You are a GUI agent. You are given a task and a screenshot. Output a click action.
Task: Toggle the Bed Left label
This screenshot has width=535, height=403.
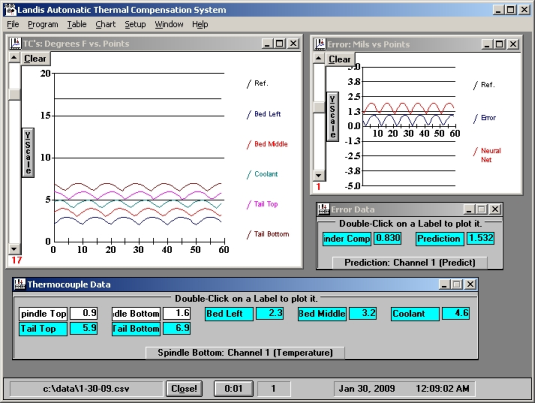[229, 313]
